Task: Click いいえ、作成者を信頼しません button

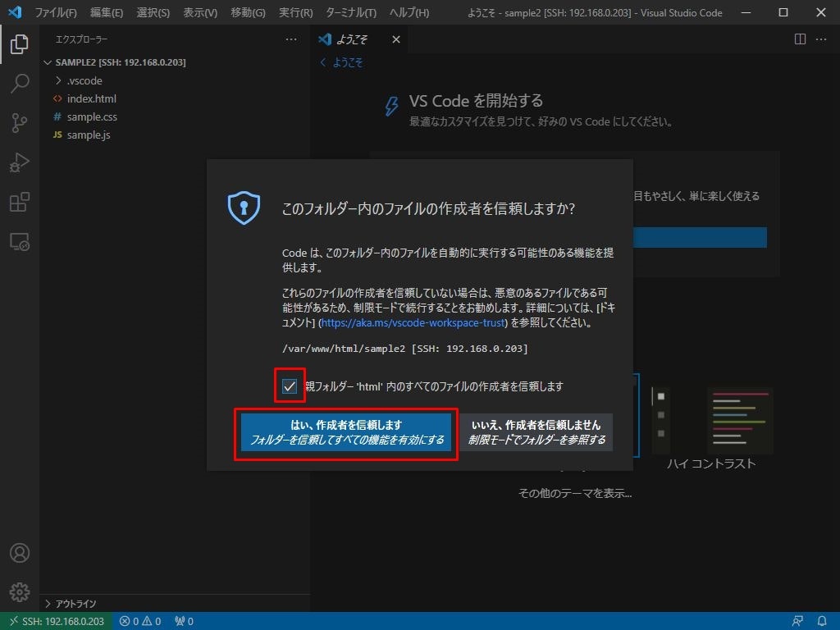Action: coord(536,432)
